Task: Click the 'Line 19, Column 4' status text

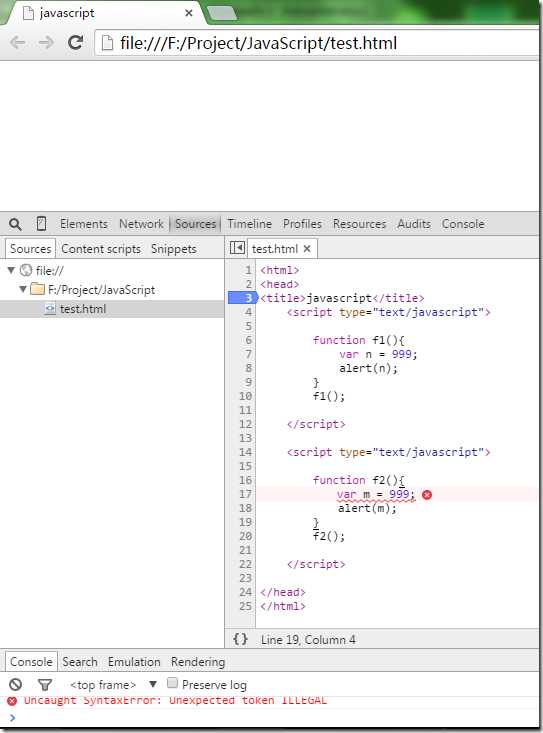Action: [308, 640]
